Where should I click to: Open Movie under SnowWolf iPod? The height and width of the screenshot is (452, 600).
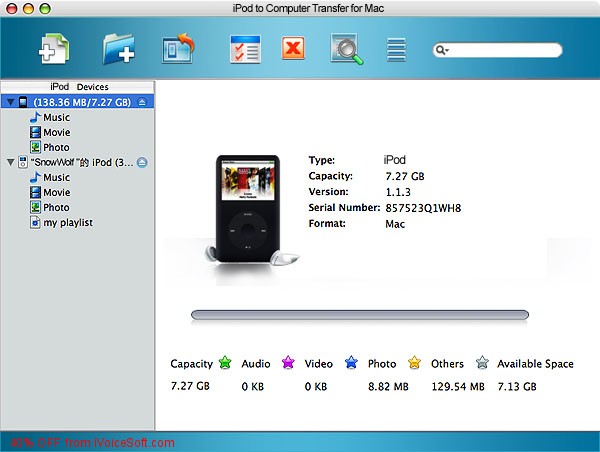coord(50,193)
